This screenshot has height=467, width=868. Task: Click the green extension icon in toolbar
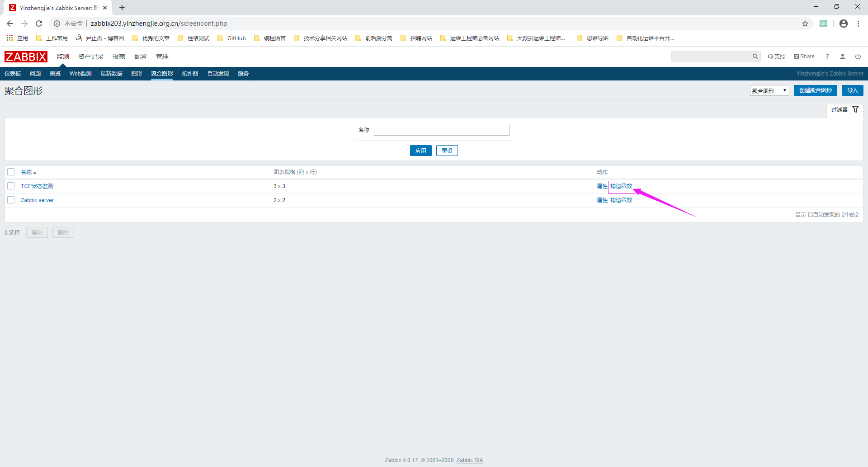point(823,24)
